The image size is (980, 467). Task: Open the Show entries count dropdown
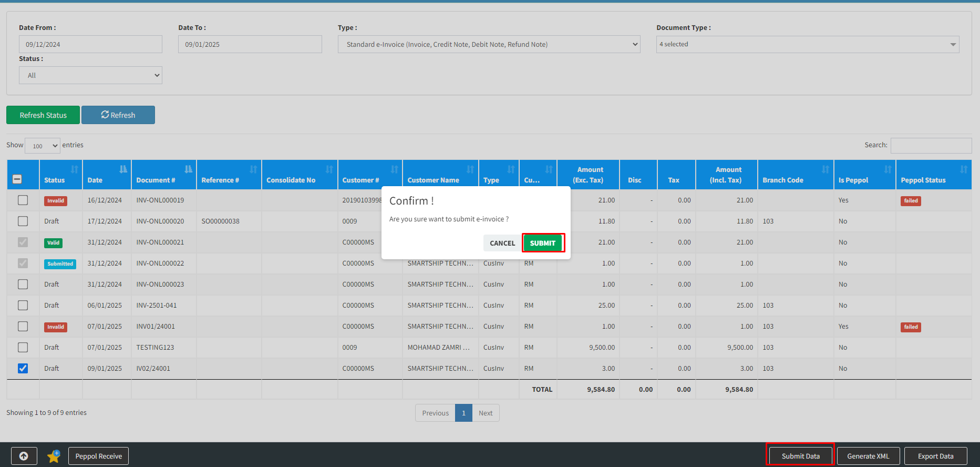[x=43, y=146]
